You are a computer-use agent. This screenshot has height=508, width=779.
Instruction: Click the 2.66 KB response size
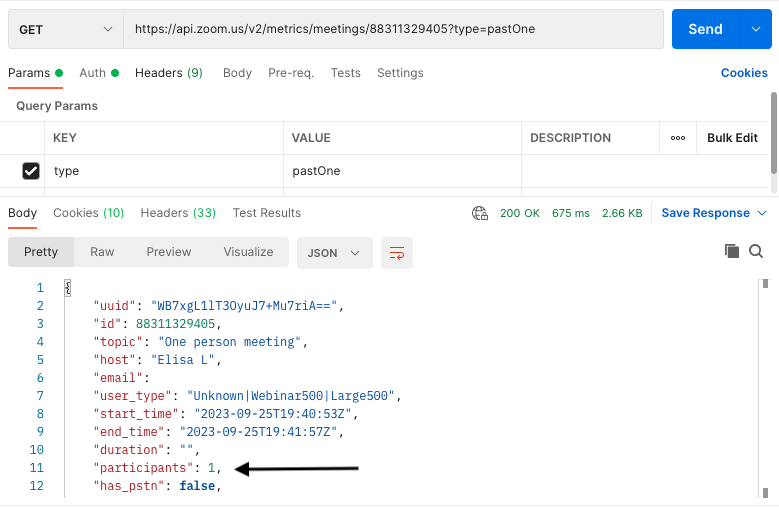622,213
